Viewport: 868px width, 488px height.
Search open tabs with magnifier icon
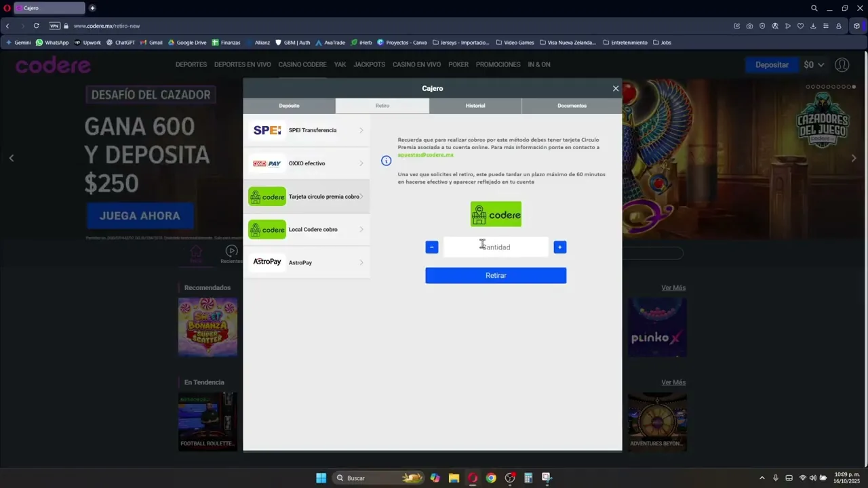tap(814, 8)
